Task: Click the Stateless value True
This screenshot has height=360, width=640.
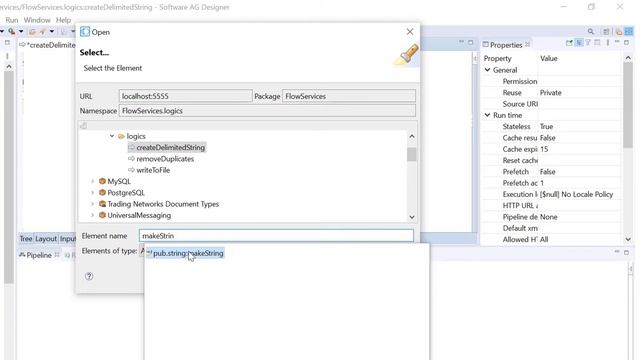Action: 547,127
